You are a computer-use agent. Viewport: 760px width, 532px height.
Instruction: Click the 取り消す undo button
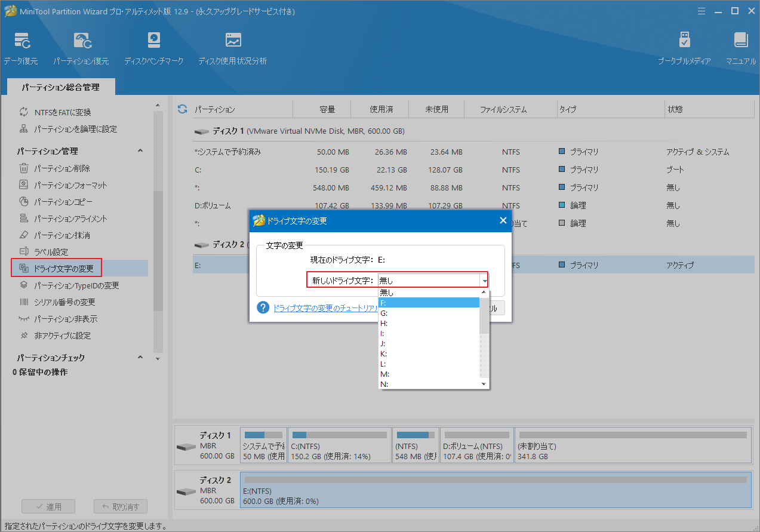[x=121, y=506]
